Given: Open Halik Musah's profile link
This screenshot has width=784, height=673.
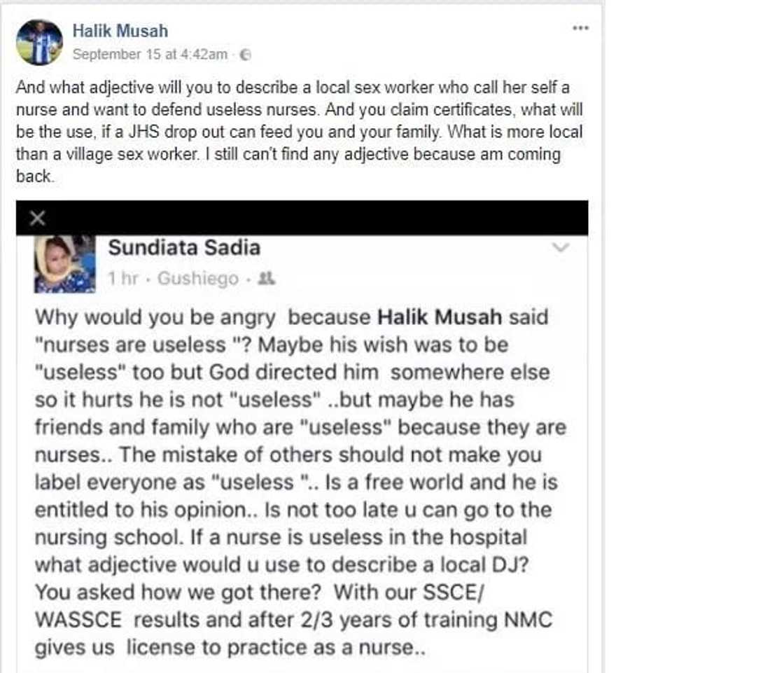Looking at the screenshot, I should 119,30.
